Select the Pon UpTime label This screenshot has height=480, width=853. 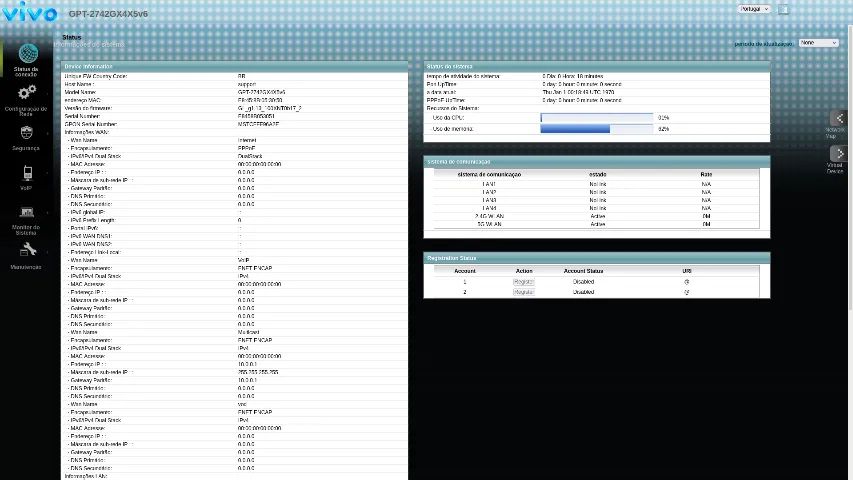442,84
